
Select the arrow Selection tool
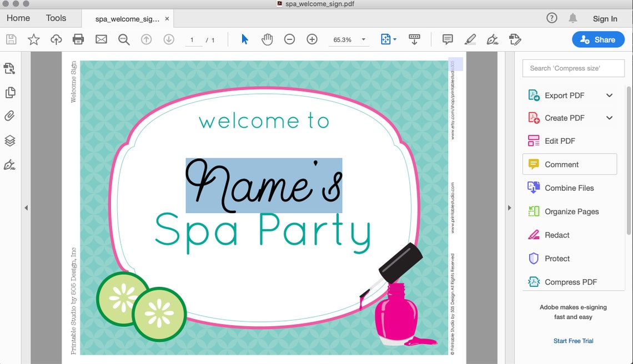(x=244, y=39)
